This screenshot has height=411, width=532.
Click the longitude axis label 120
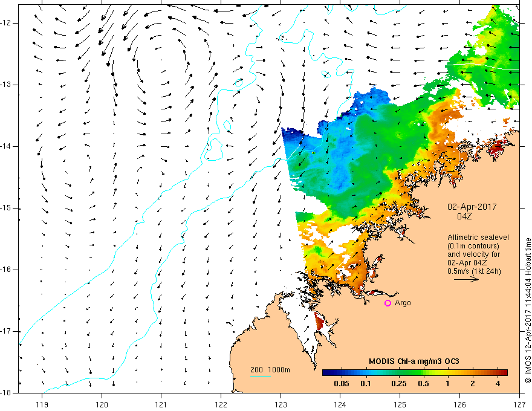point(102,404)
